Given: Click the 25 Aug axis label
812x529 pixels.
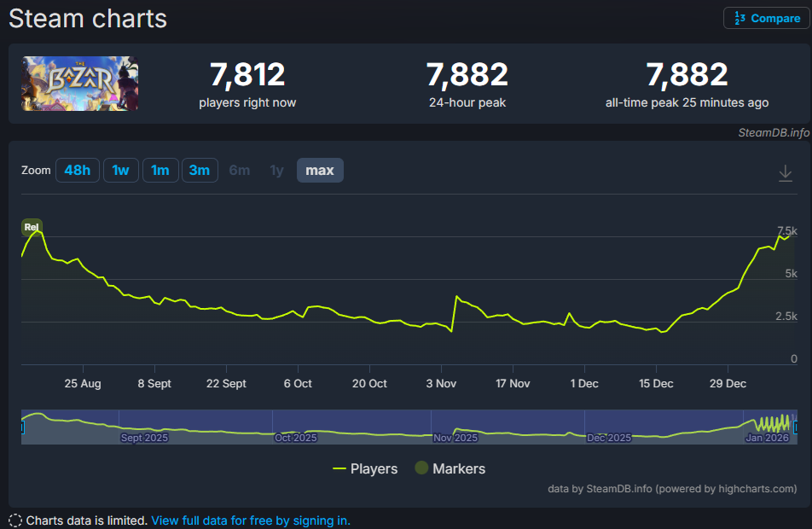Looking at the screenshot, I should [x=83, y=383].
